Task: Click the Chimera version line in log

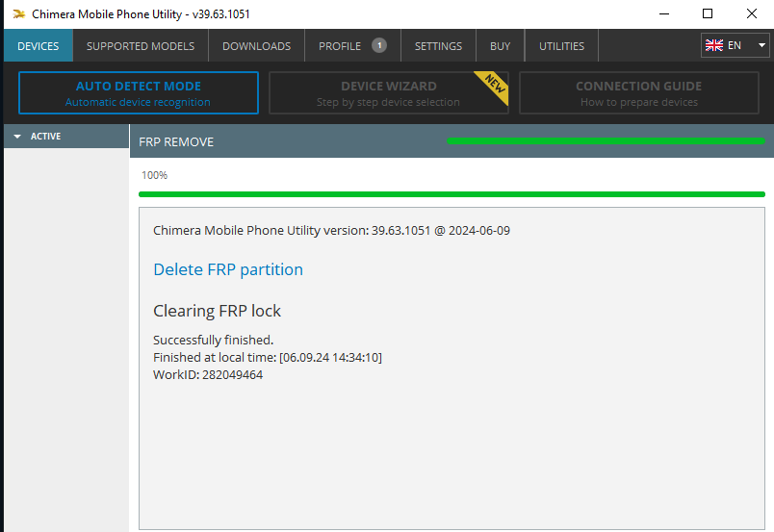Action: [331, 231]
